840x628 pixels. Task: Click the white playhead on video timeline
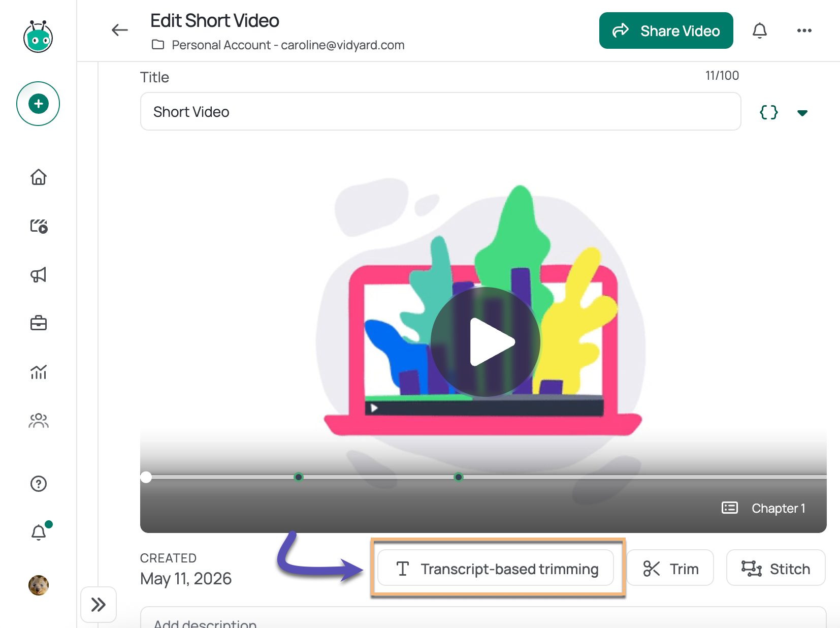pos(146,477)
